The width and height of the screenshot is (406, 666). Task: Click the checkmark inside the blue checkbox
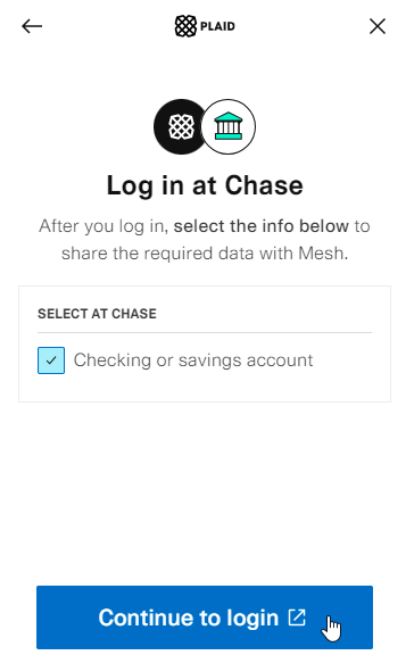pyautogui.click(x=51, y=361)
